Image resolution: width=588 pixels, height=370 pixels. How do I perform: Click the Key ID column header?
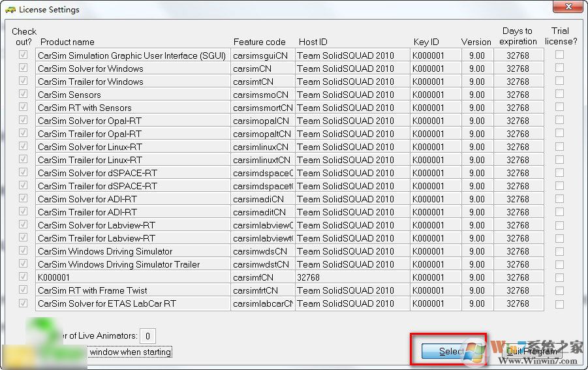click(x=426, y=42)
